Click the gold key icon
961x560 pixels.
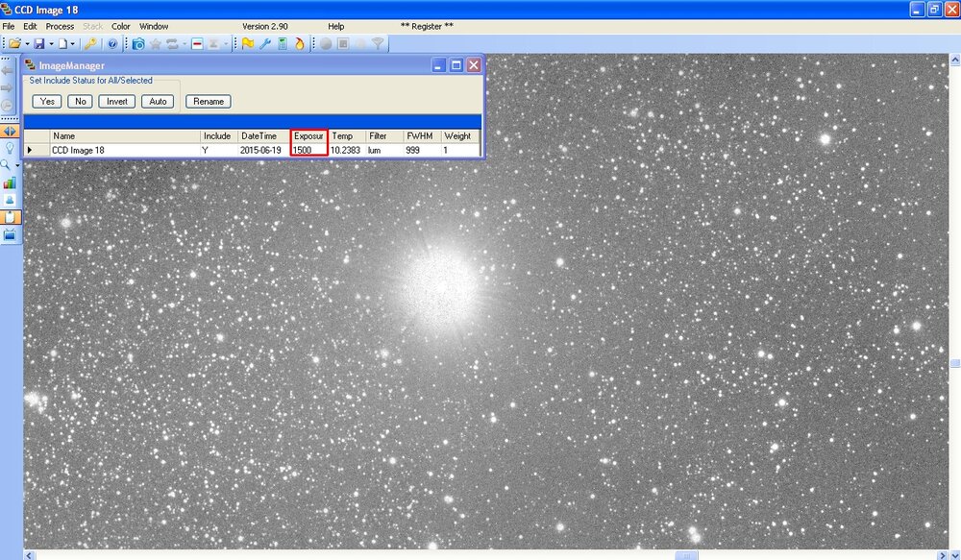pyautogui.click(x=90, y=44)
